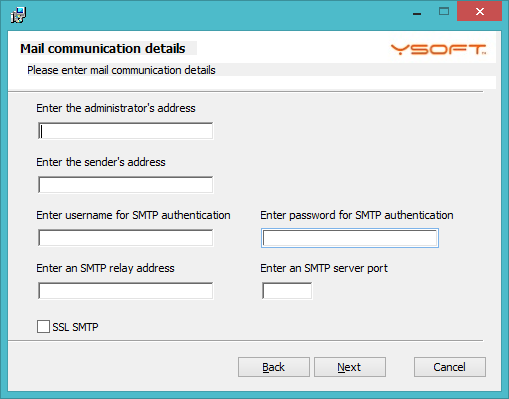The height and width of the screenshot is (399, 509).
Task: Enable the SSL SMTP checkbox
Action: tap(43, 327)
